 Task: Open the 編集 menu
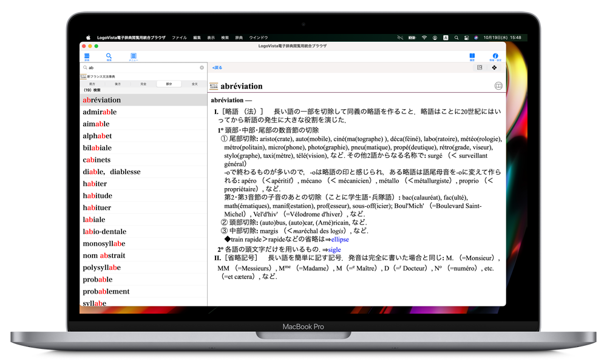click(x=197, y=38)
